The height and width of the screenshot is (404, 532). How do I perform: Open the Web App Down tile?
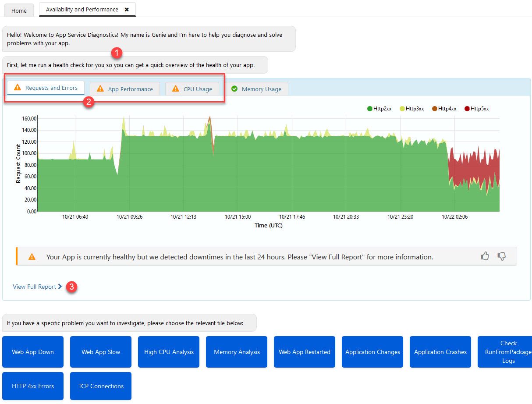(x=32, y=352)
